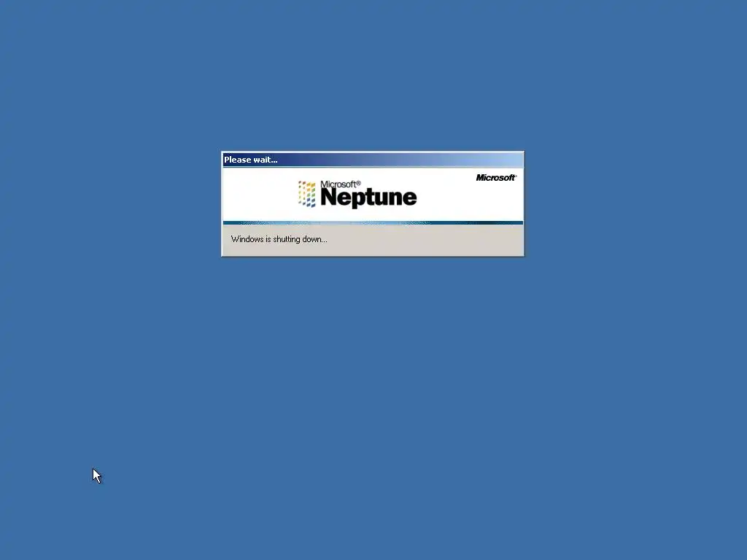
Task: Click the Microsoft wordmark in dialog corner
Action: pos(496,178)
